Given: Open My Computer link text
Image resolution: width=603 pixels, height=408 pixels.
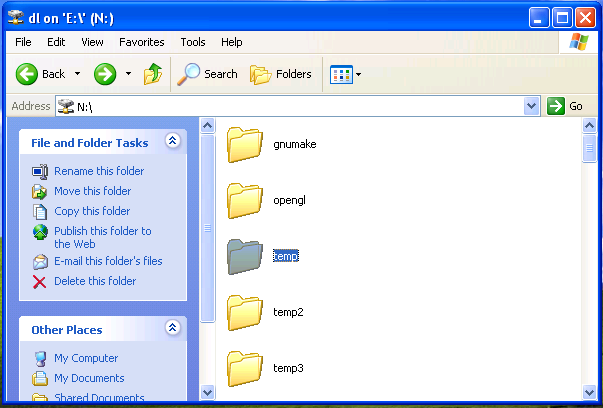Looking at the screenshot, I should (86, 358).
